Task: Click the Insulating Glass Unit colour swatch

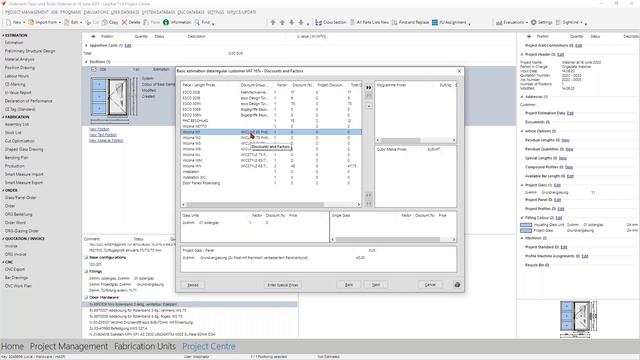Action: pos(526,225)
